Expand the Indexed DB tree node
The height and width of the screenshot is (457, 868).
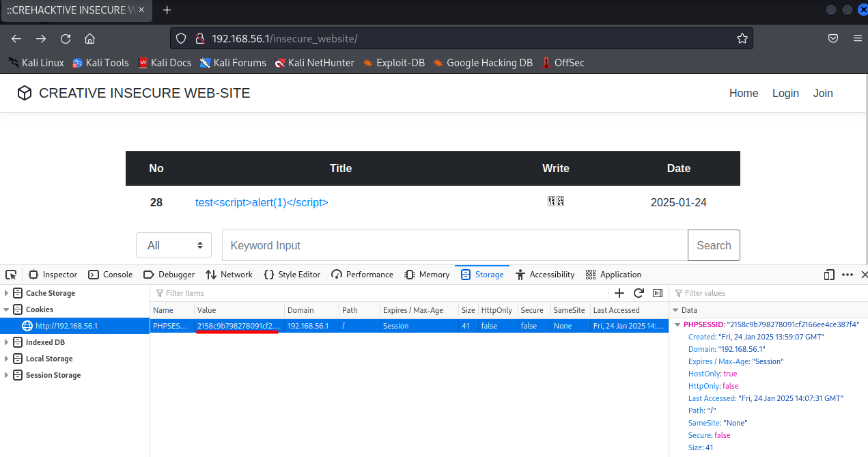[7, 342]
